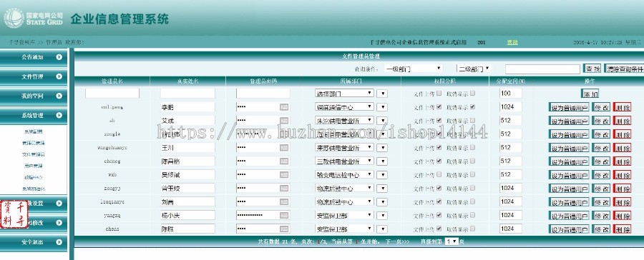Image resolution: width=644 pixels, height=260 pixels.
Task: Click 设为普通用户 for 李鹏
Action: 569,107
